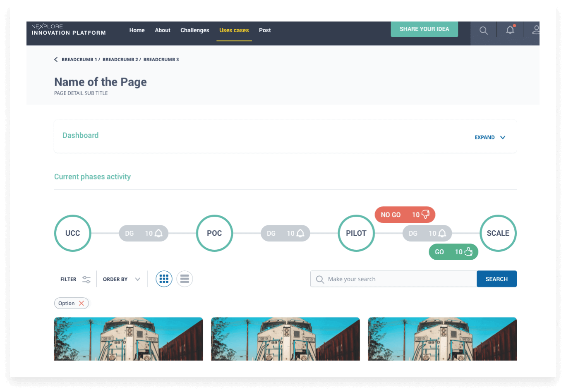Open the search magnifier in header
566x392 pixels.
[x=483, y=31]
